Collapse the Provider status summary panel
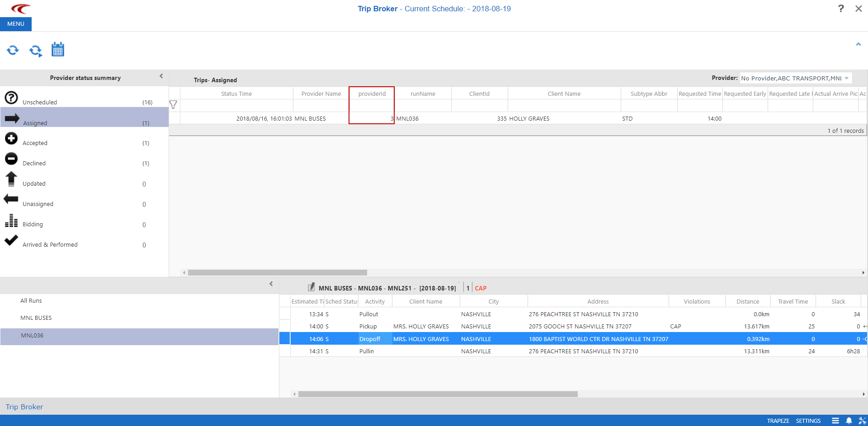The width and height of the screenshot is (868, 426). point(161,76)
